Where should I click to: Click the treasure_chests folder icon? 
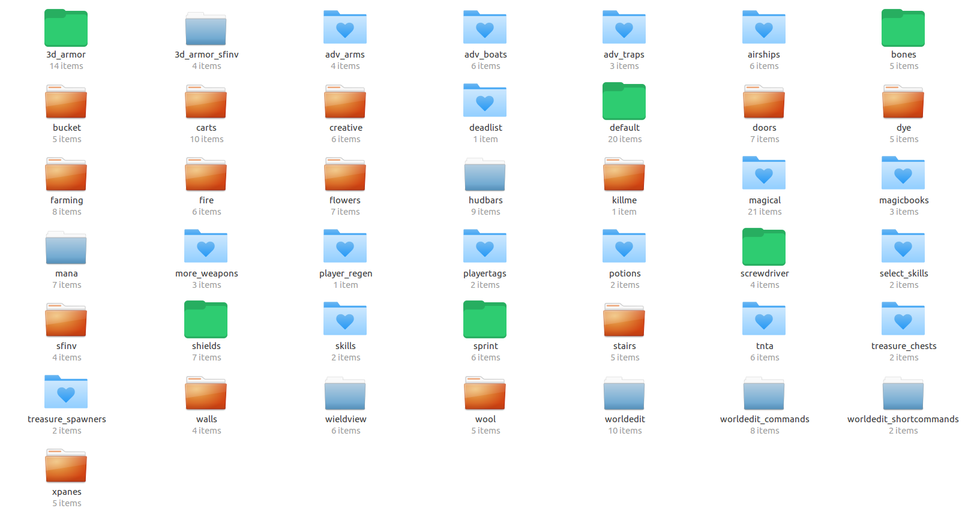[903, 318]
